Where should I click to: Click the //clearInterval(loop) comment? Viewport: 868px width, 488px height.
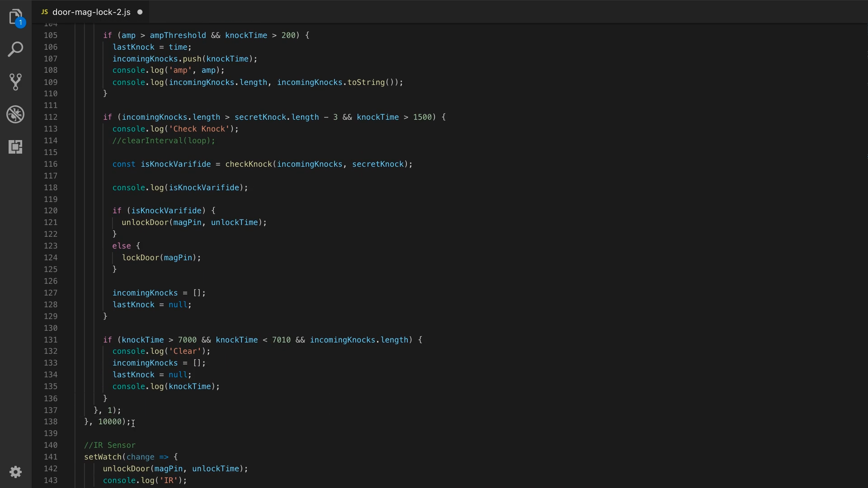(x=164, y=141)
